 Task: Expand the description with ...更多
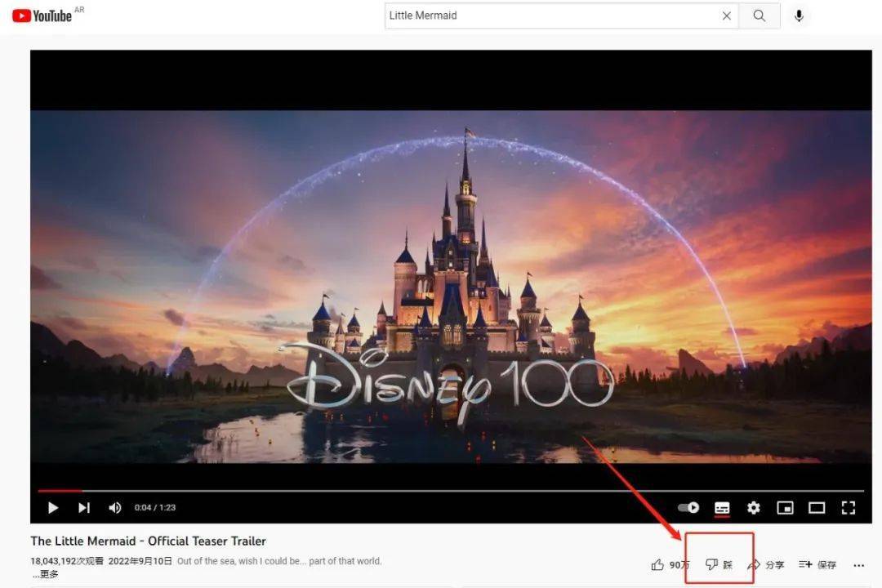45,574
